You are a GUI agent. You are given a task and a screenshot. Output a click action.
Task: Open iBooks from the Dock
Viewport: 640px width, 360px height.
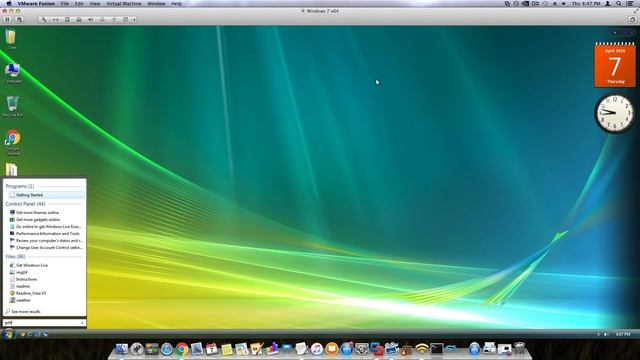pyautogui.click(x=331, y=349)
